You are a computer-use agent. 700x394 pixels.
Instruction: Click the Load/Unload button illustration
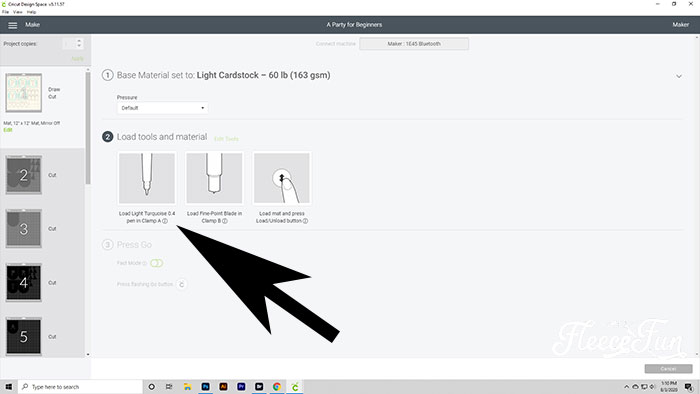pos(282,178)
